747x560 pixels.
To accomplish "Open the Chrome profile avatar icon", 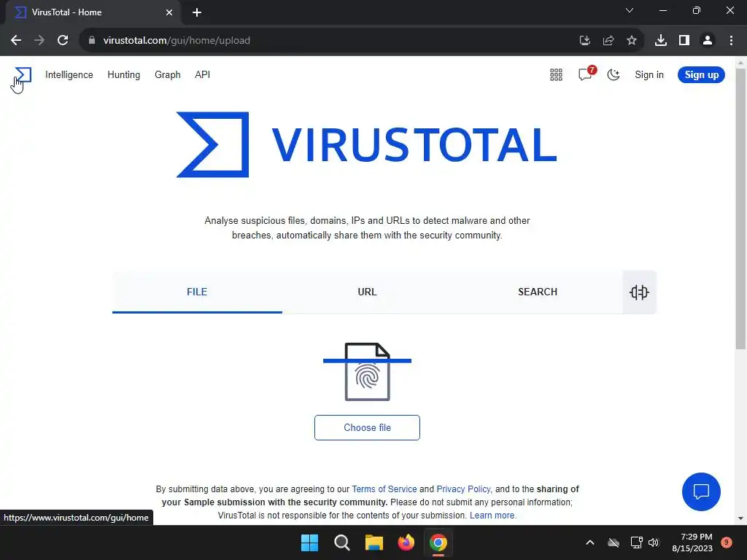I will [x=708, y=41].
